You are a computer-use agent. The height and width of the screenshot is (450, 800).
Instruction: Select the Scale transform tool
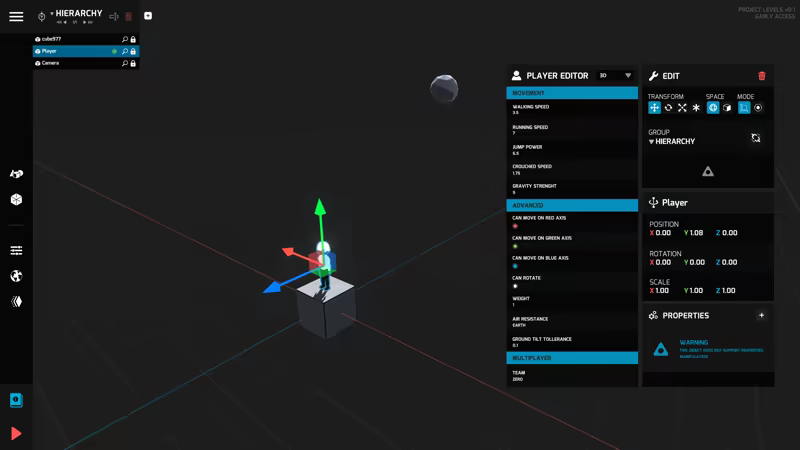(682, 108)
